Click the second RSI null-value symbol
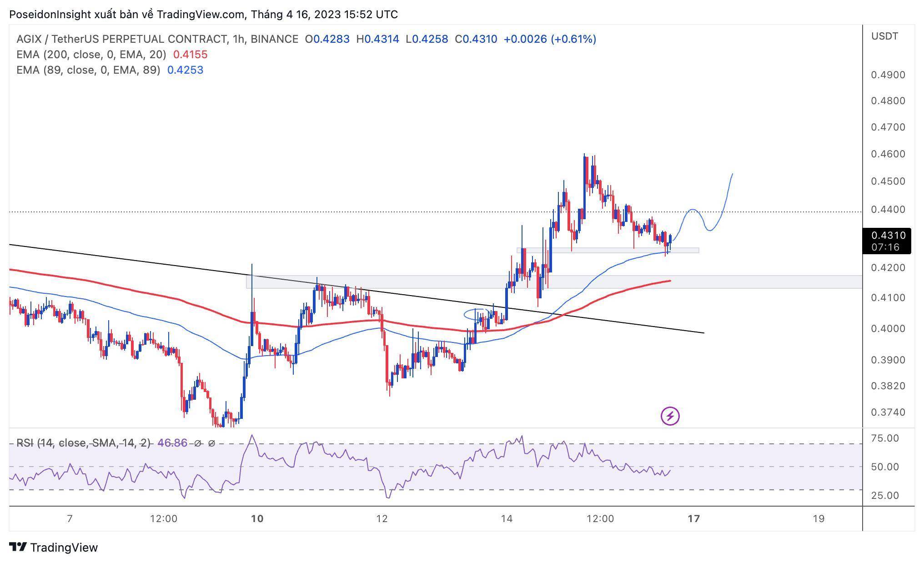This screenshot has height=563, width=924. (x=211, y=443)
